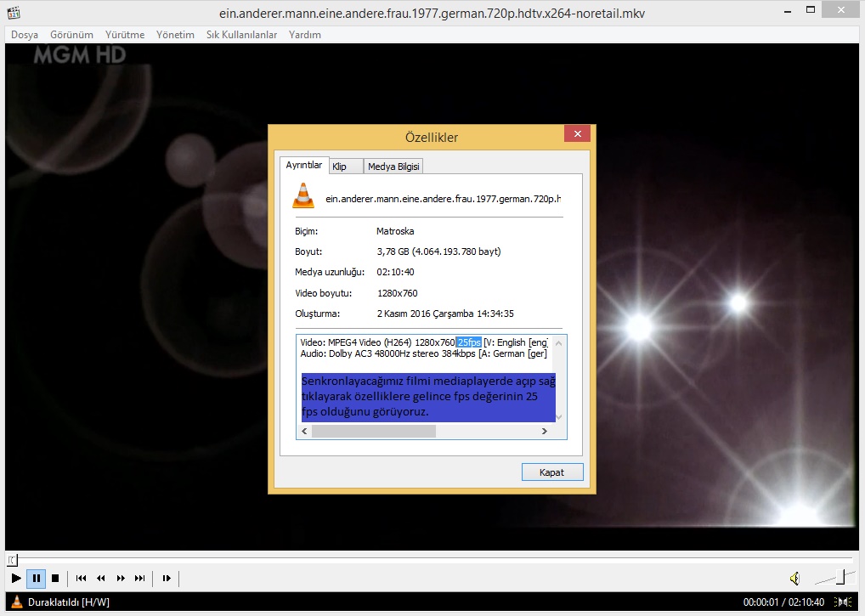Click the file name field in Özellikler
This screenshot has height=616, width=865.
pyautogui.click(x=443, y=199)
